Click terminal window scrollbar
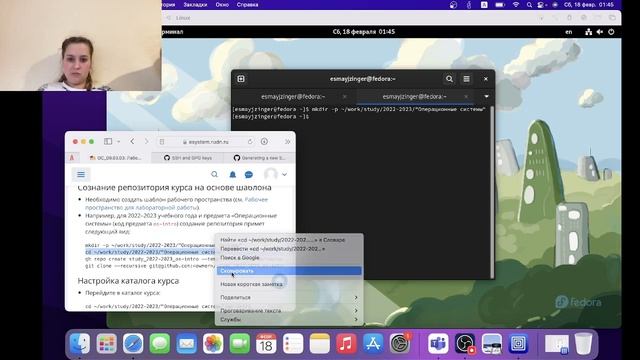640x360 pixels. (x=491, y=192)
